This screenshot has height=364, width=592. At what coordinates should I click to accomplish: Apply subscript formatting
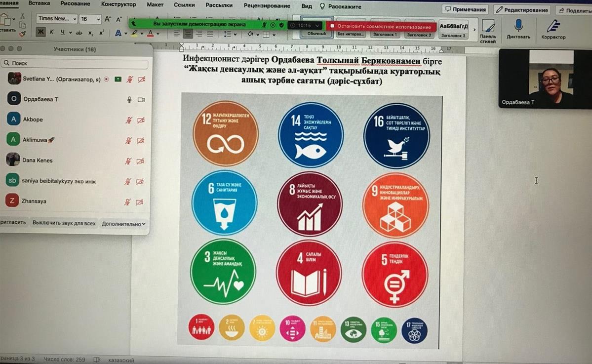coord(91,33)
